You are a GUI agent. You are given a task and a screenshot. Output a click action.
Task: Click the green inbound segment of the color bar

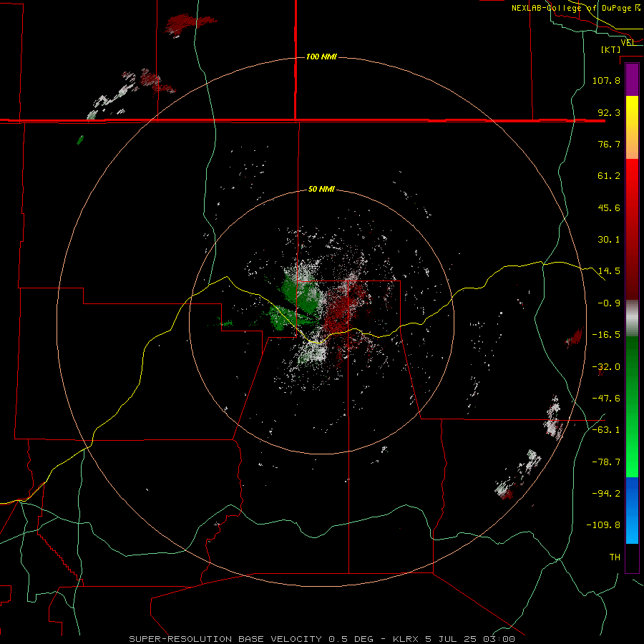pos(632,406)
